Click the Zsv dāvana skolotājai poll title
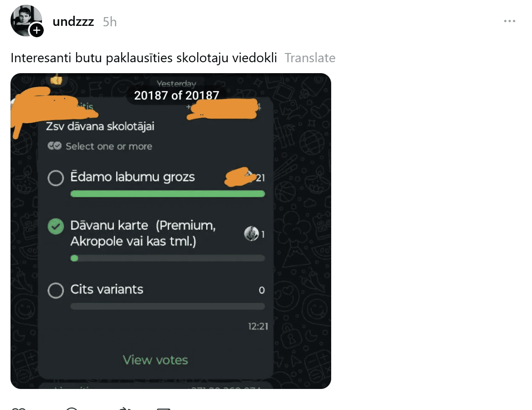 tap(100, 127)
